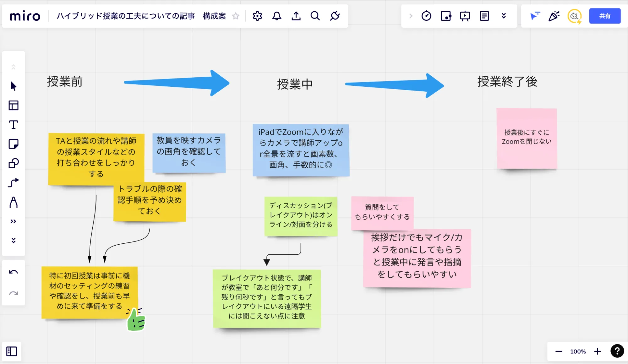Click the blue 共有 share button

point(605,16)
